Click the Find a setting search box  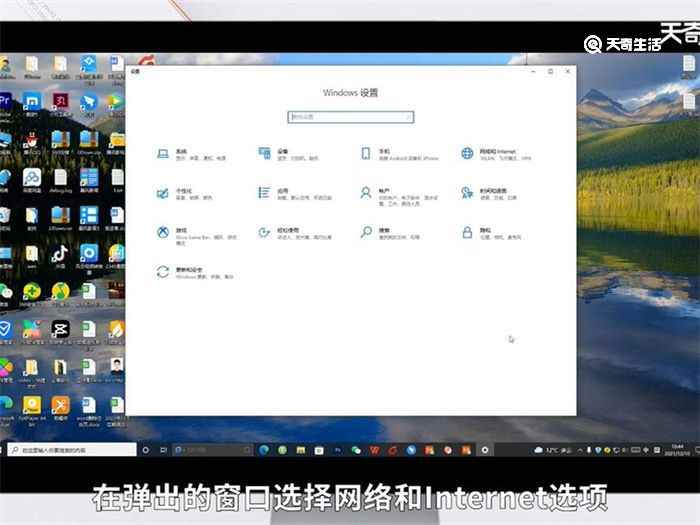[350, 117]
